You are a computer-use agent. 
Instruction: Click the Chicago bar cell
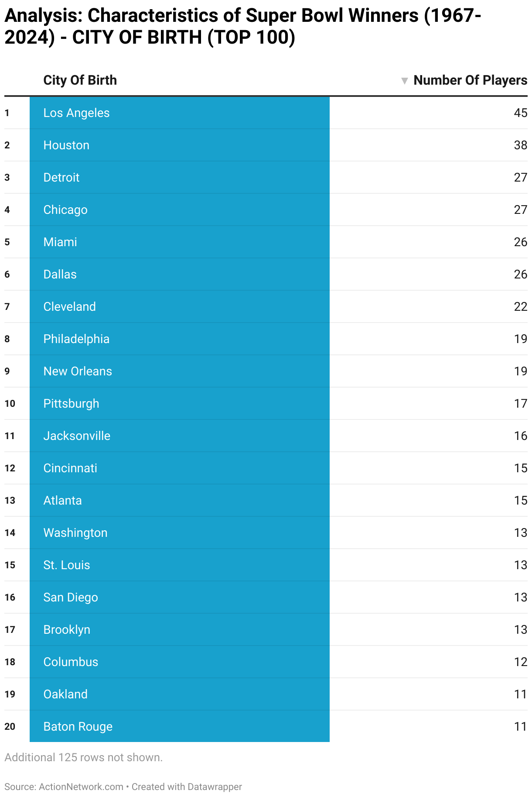(x=180, y=210)
